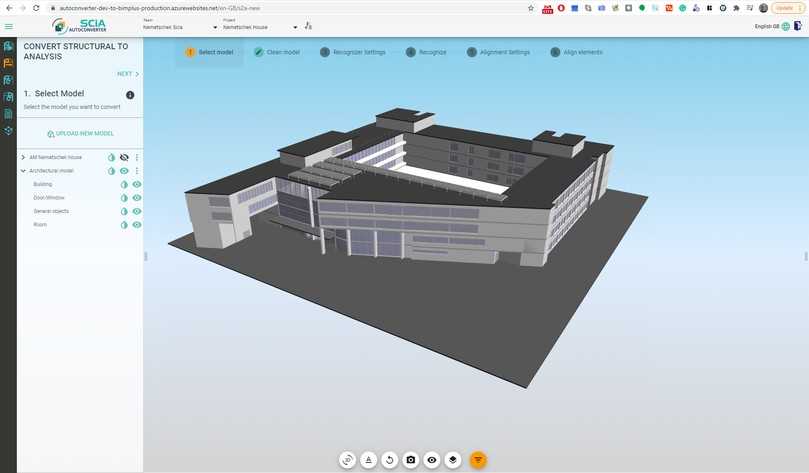The image size is (809, 473).
Task: Expand the AM Nemetschek house tree node
Action: (x=23, y=158)
